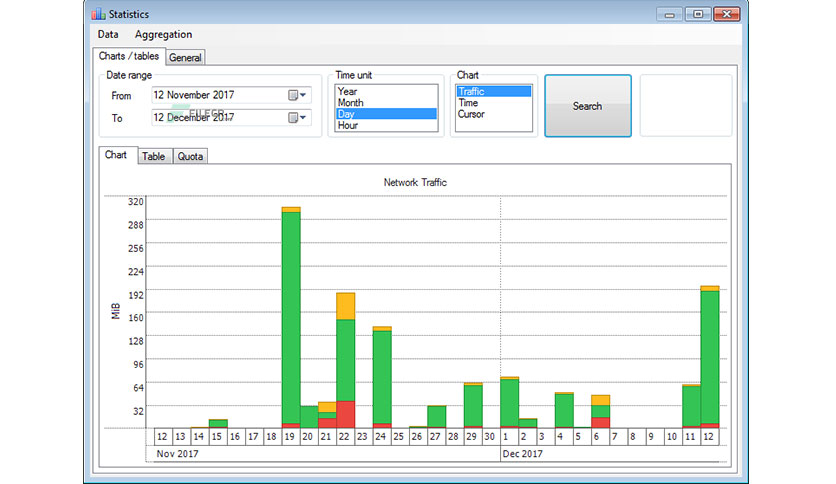
Task: Click the Search button
Action: (x=588, y=106)
